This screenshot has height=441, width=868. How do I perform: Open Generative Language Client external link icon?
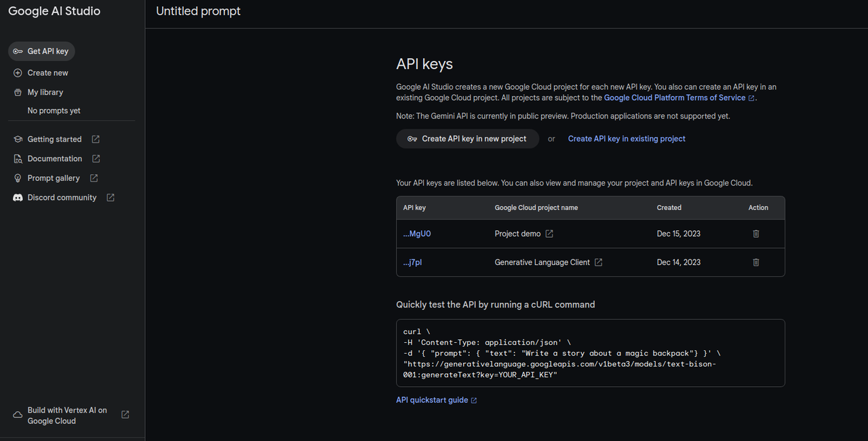(x=599, y=262)
